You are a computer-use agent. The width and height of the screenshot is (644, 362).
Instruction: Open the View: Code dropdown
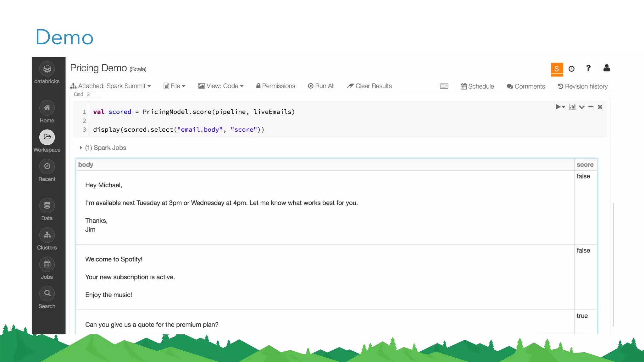click(x=221, y=86)
